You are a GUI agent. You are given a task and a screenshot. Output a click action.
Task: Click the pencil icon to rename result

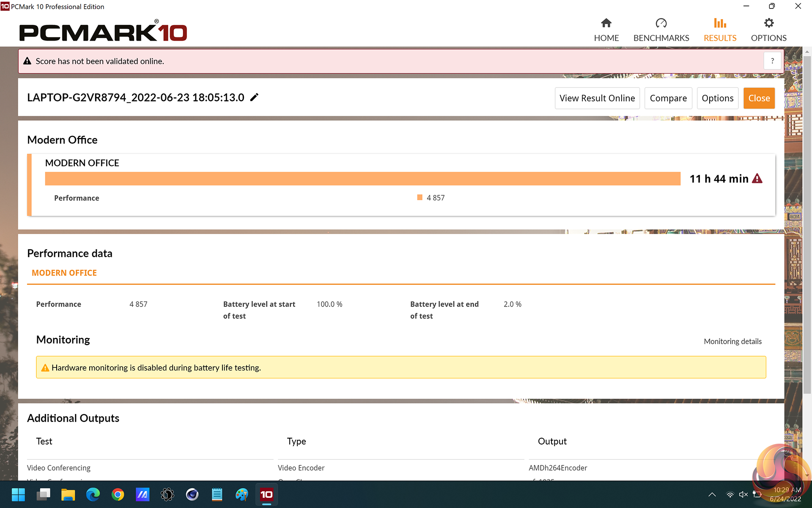coord(254,97)
